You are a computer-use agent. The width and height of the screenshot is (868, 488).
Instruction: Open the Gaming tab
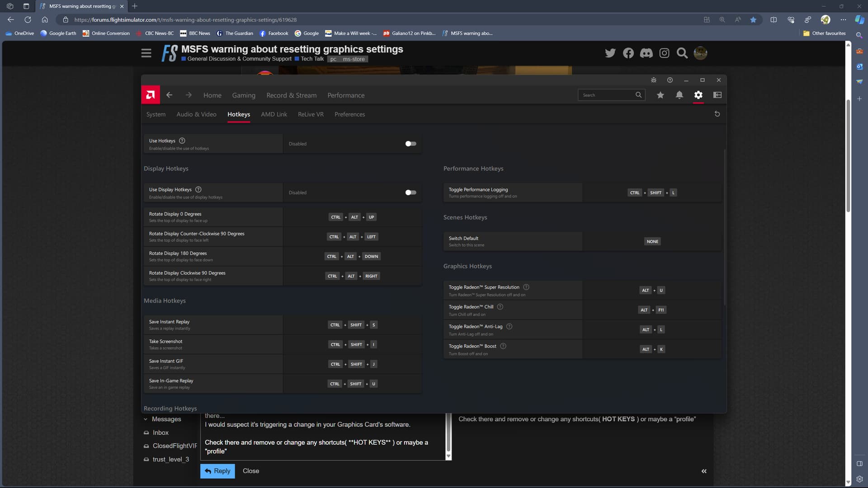pos(244,95)
